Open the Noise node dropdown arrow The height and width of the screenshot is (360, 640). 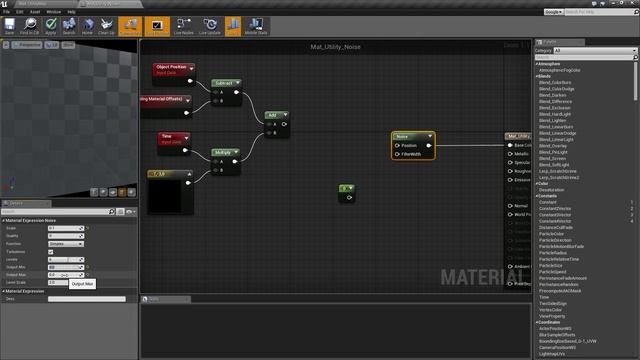[x=430, y=136]
